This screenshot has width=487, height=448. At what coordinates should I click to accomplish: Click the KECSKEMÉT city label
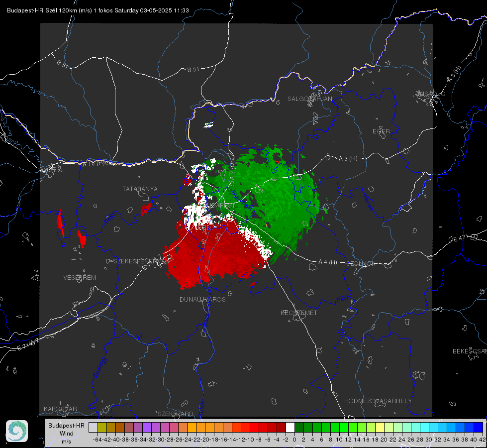point(299,313)
